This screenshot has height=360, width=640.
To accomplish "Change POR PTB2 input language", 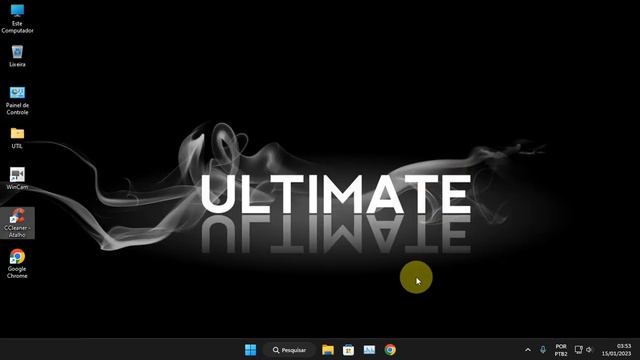I will tap(561, 350).
